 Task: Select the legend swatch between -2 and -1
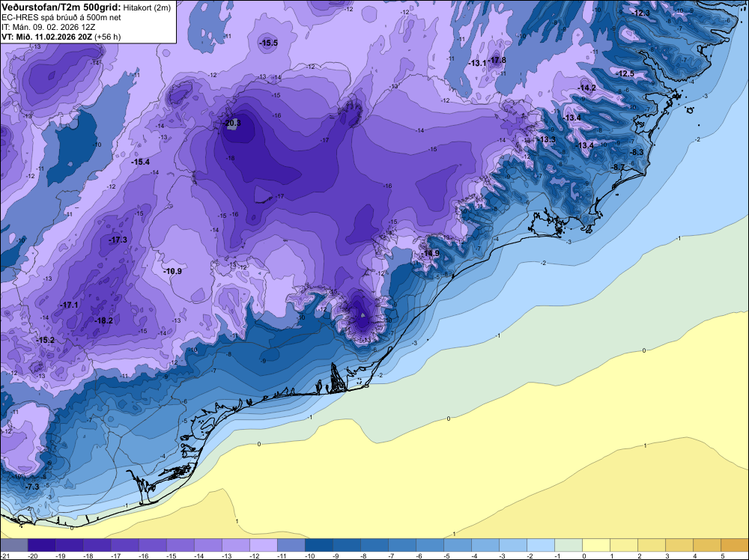click(x=541, y=545)
